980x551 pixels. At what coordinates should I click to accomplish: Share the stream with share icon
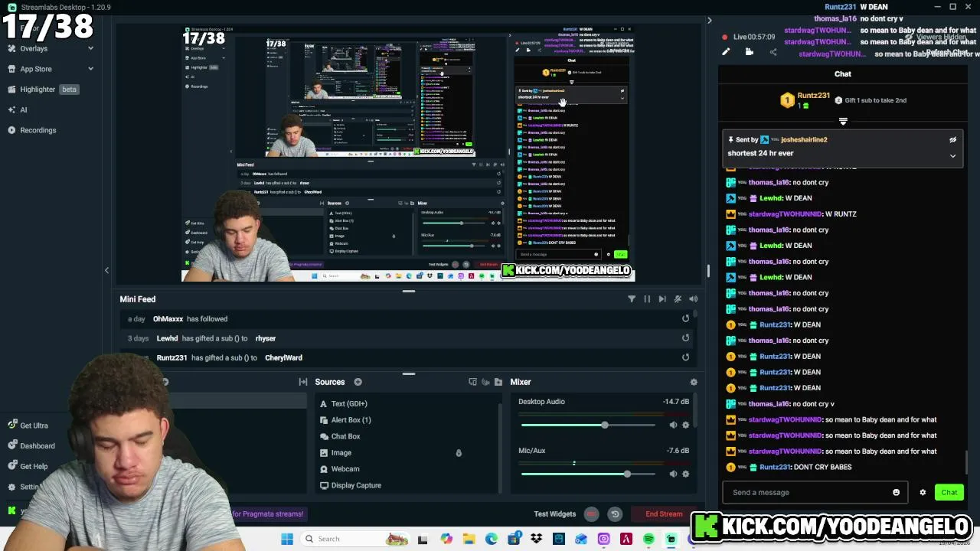[773, 52]
